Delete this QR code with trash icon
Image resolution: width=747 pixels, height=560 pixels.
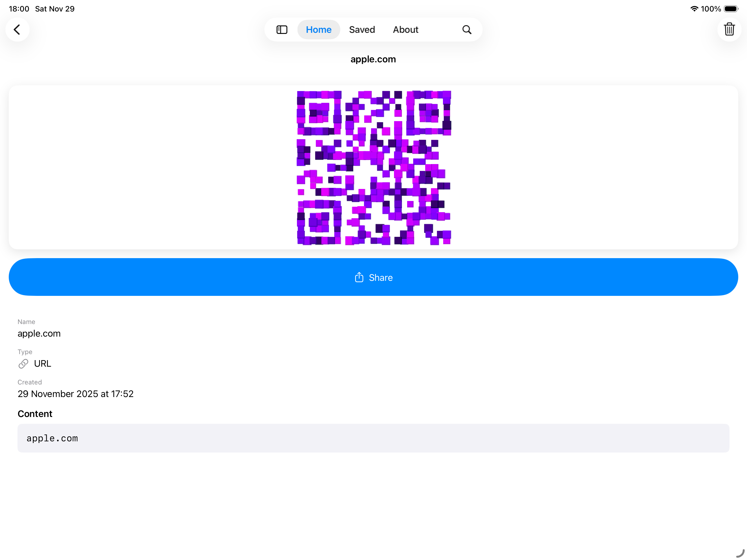[x=729, y=29]
